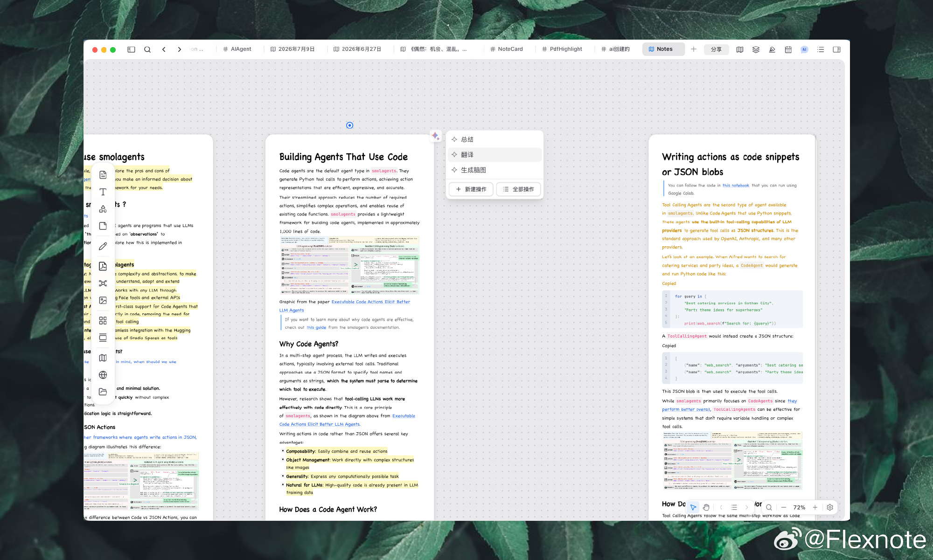
Task: Choose 总结 from the AI menu
Action: tap(495, 139)
